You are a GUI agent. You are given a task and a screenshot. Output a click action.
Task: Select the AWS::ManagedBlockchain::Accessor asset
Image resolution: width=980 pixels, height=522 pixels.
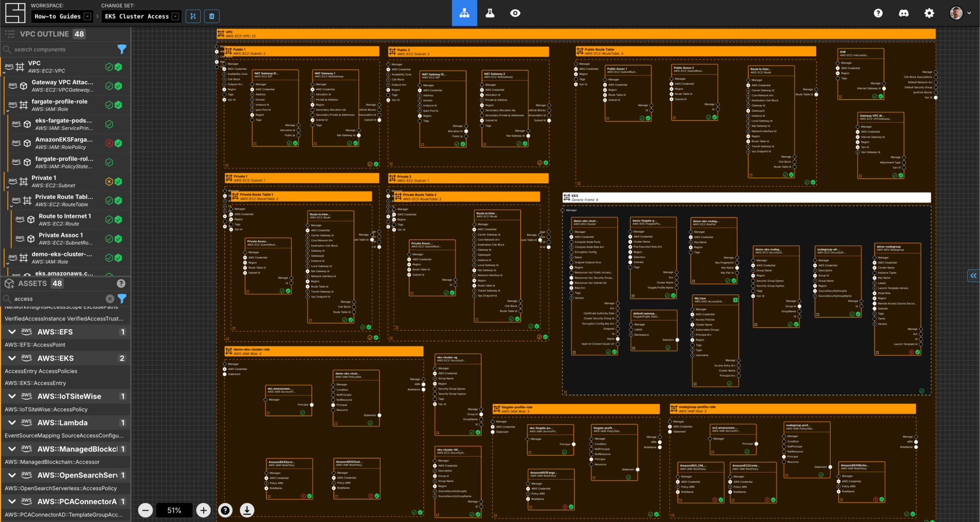[x=65, y=462]
